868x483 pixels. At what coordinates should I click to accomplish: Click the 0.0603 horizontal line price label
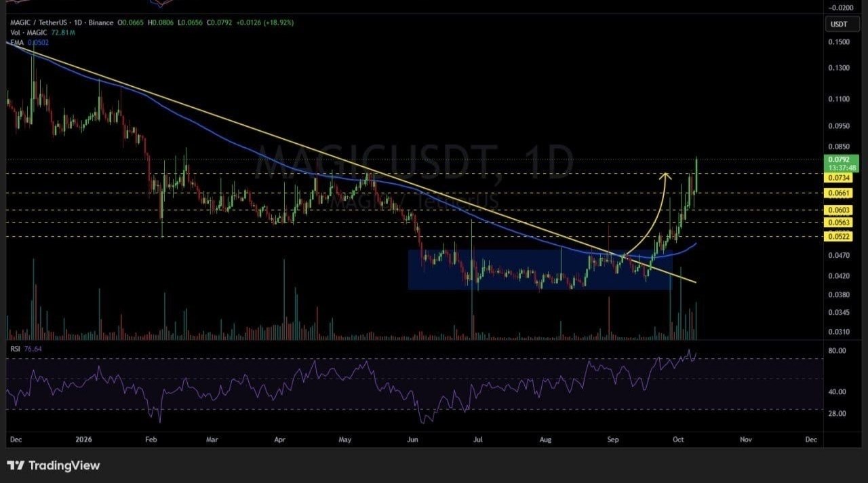point(838,210)
